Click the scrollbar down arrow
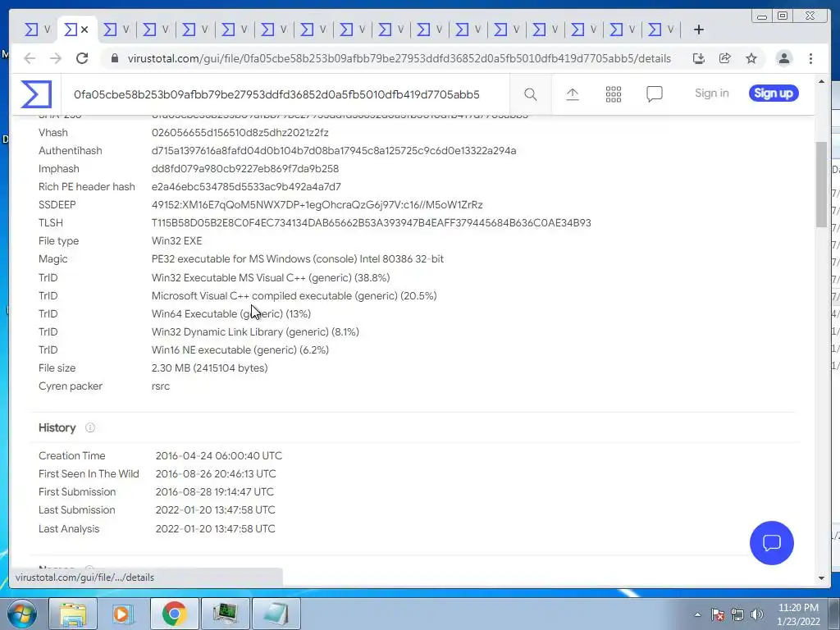Screen dimensions: 840x630 [821, 578]
